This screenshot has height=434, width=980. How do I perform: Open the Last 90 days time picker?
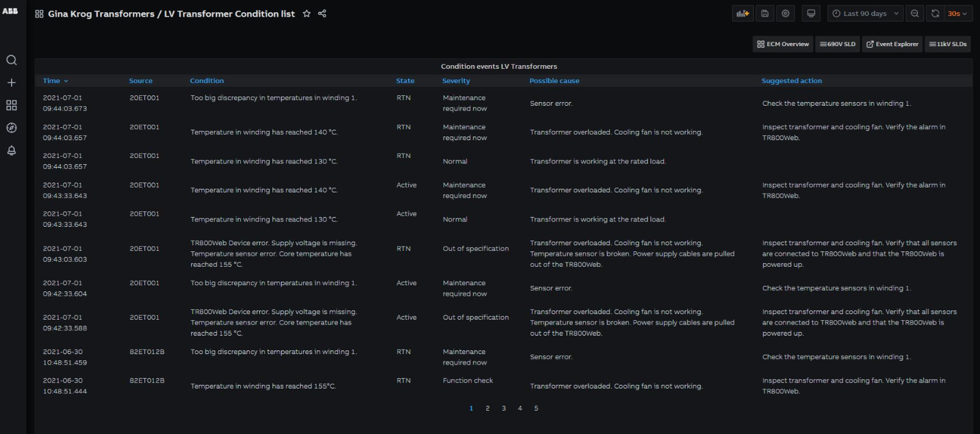coord(866,14)
